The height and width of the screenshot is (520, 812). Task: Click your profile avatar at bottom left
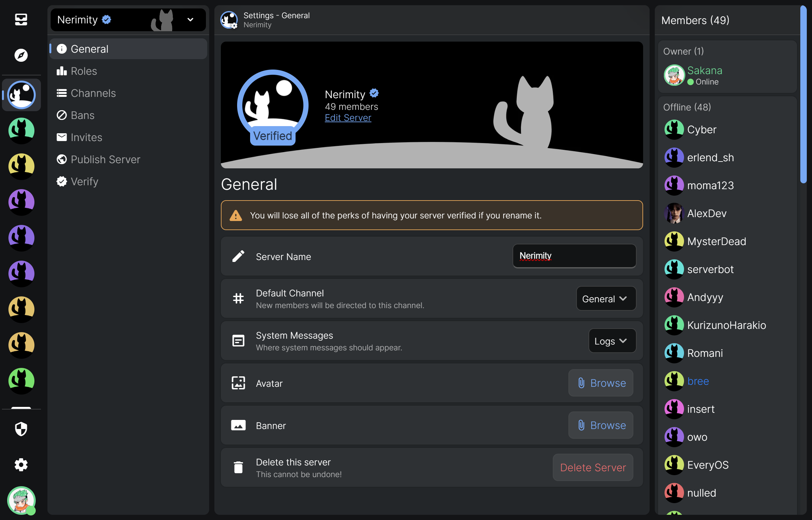click(x=21, y=500)
